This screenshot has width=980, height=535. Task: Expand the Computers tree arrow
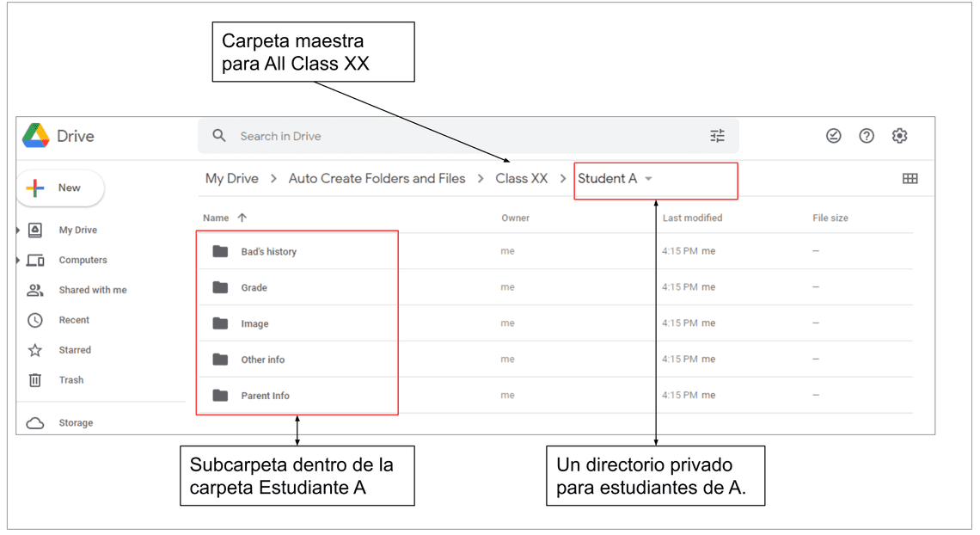[x=19, y=260]
